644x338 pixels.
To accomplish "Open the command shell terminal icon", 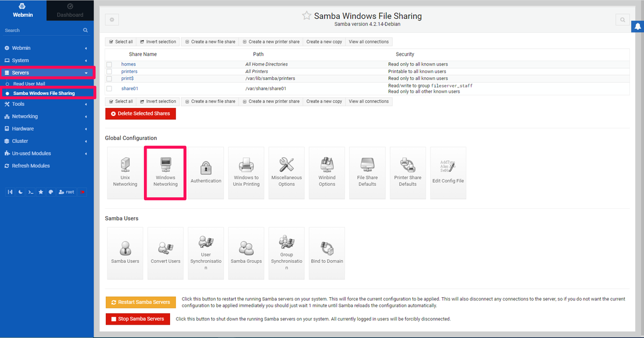I will point(31,192).
